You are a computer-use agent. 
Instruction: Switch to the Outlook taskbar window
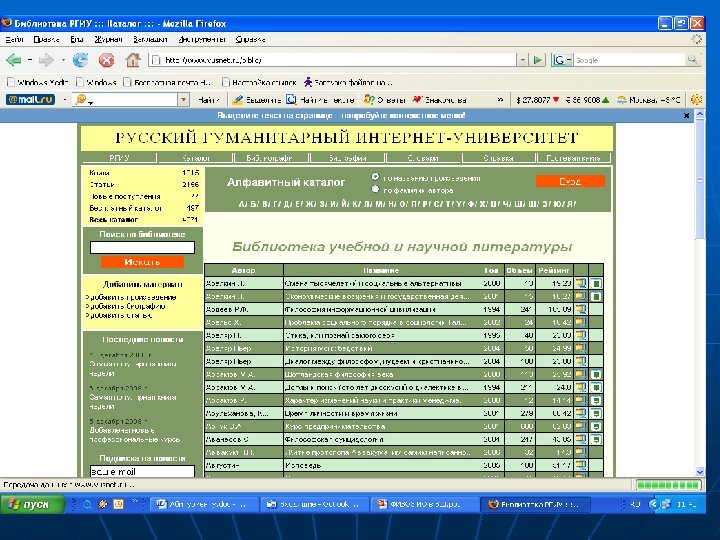[315, 504]
